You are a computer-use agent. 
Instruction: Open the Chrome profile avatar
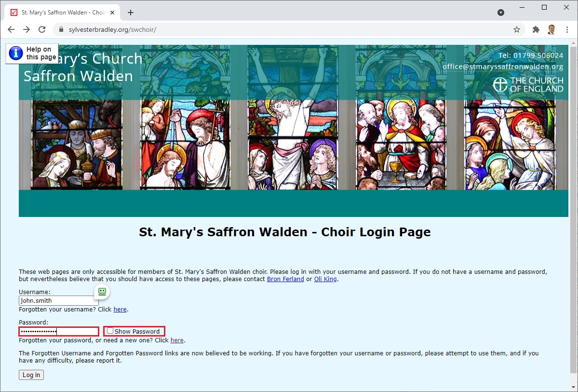551,29
